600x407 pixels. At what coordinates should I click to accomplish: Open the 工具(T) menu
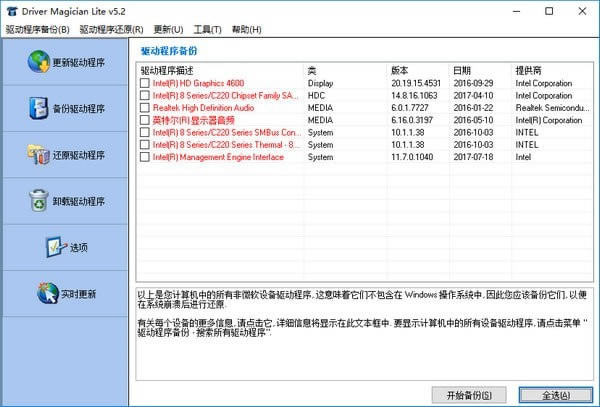point(208,30)
